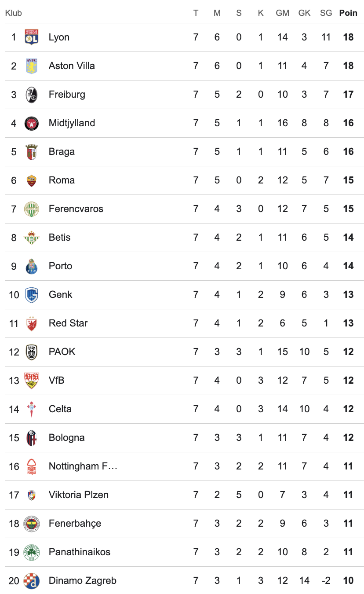Click the Midtjylland club crest icon
Screen dimensions: 364x594
click(x=32, y=123)
